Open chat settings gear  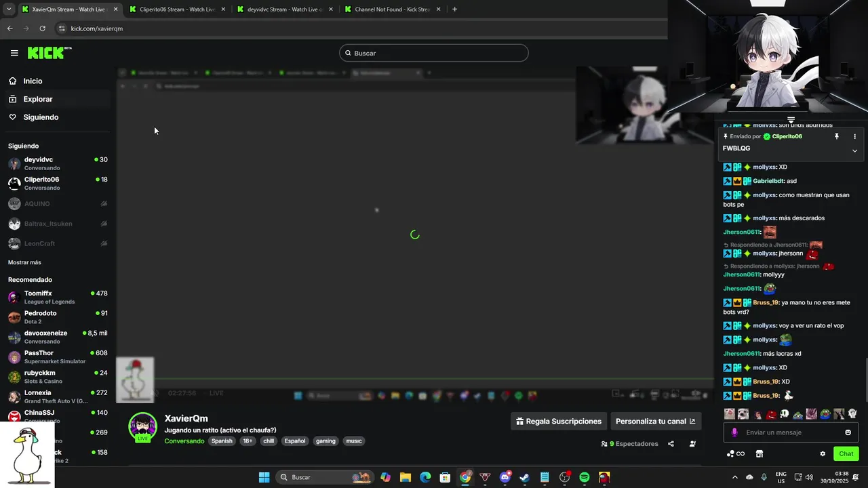pyautogui.click(x=823, y=454)
